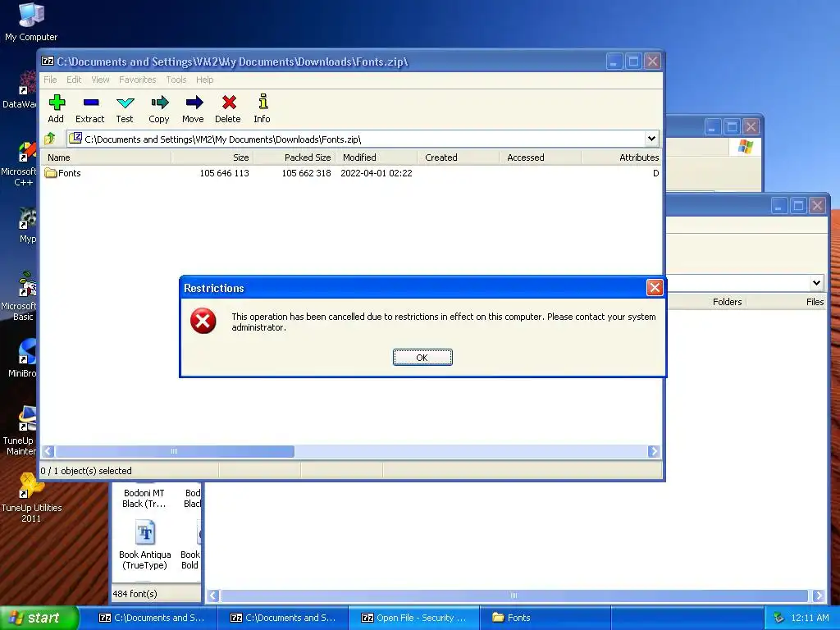840x630 pixels.
Task: Click the Fonts folder row in archive
Action: 351,173
